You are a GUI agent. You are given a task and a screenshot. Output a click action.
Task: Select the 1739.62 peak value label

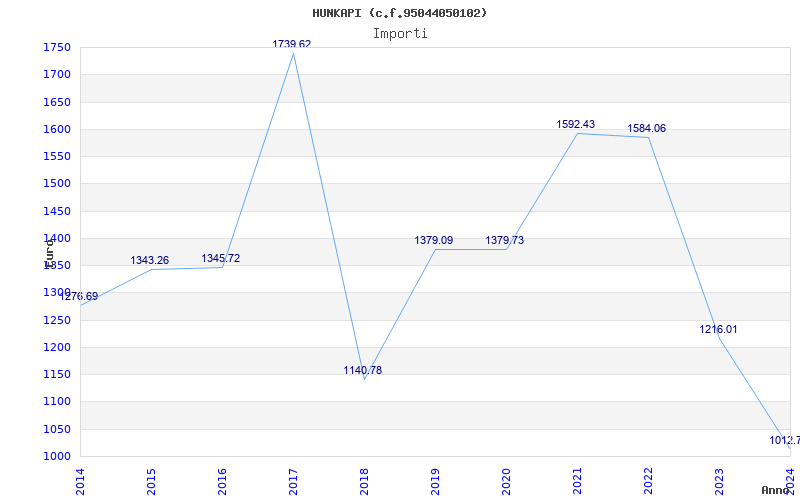coord(291,44)
